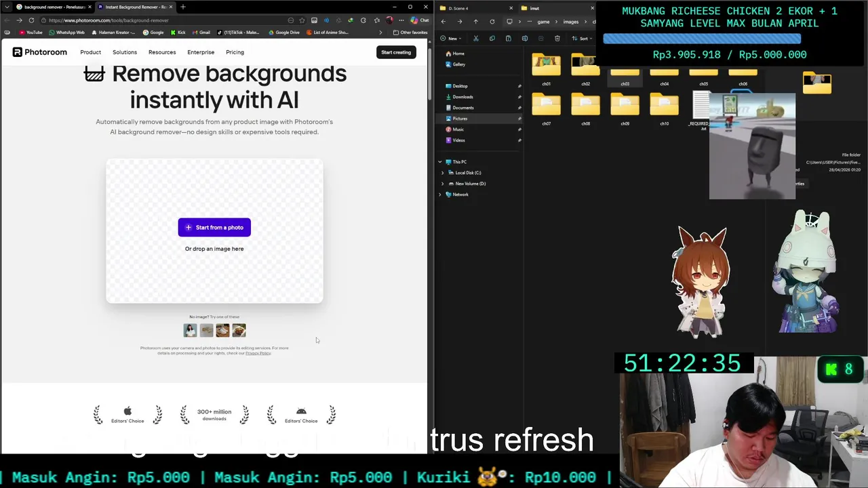Click the Cut scissors icon in Explorer

475,39
